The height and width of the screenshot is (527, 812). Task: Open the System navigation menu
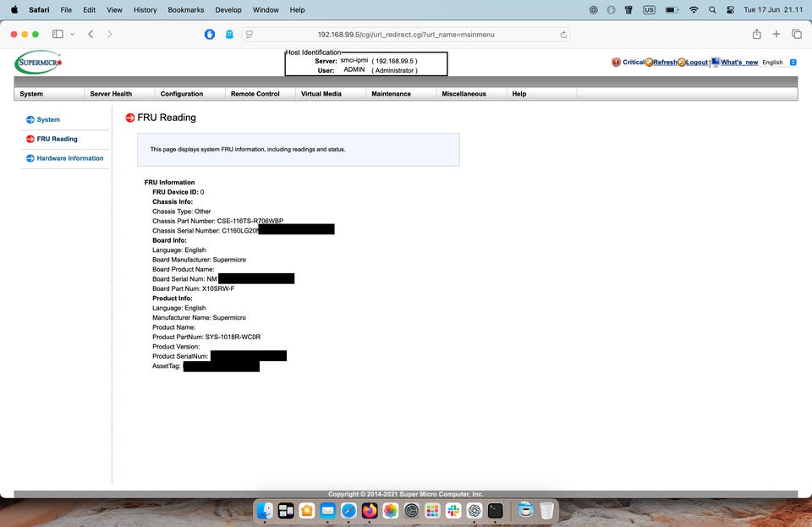point(49,94)
